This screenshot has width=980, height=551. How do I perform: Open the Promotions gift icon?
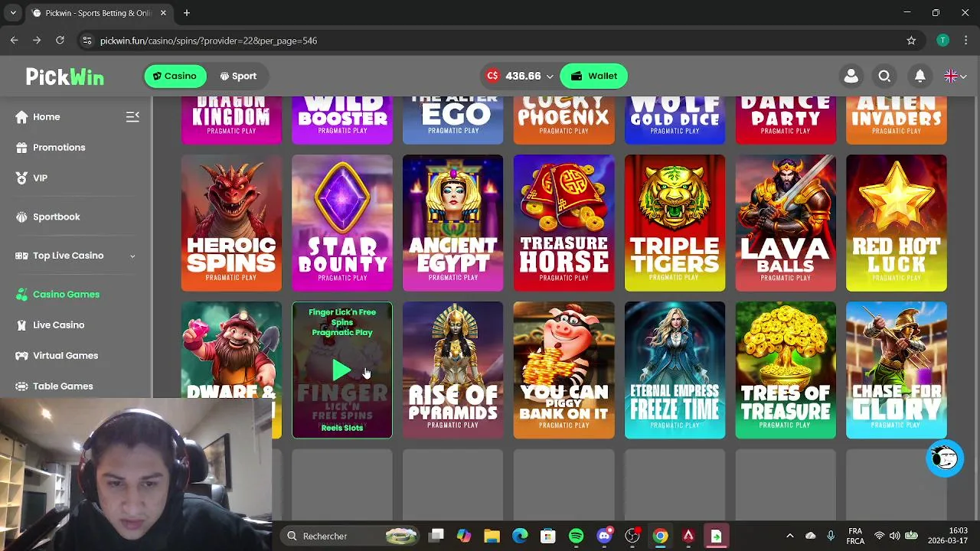(x=21, y=147)
